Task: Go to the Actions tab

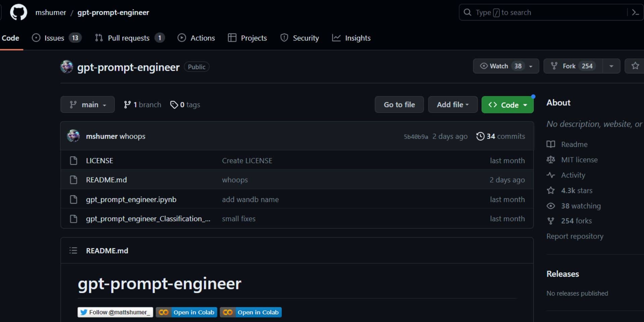Action: click(196, 38)
